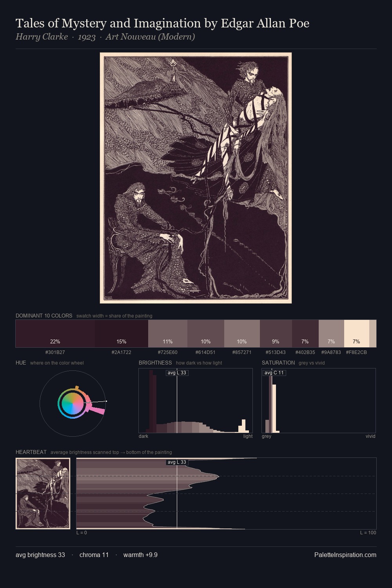392x588 pixels.
Task: Click the hex code text '#402B35'
Action: (x=305, y=352)
